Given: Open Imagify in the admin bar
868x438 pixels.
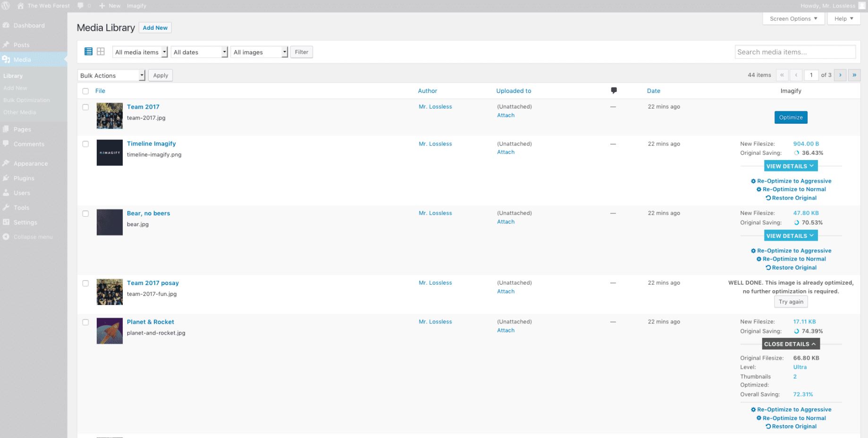Looking at the screenshot, I should pos(136,6).
